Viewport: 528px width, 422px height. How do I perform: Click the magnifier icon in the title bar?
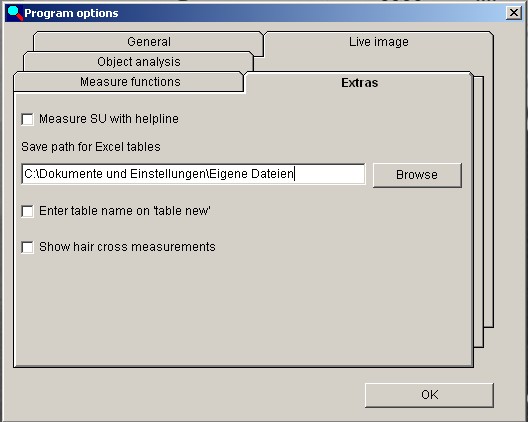[x=15, y=13]
